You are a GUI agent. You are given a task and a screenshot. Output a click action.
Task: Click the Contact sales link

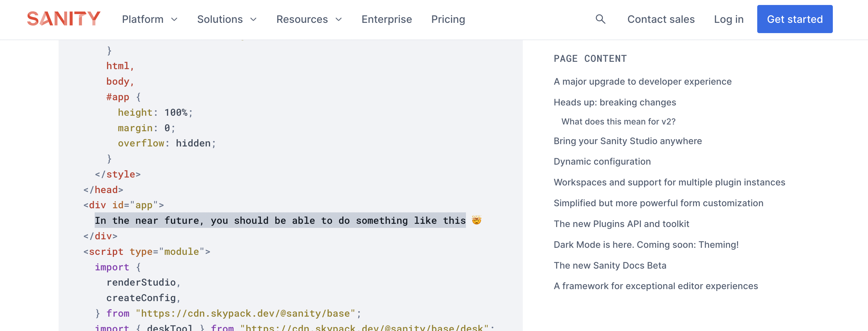click(661, 19)
